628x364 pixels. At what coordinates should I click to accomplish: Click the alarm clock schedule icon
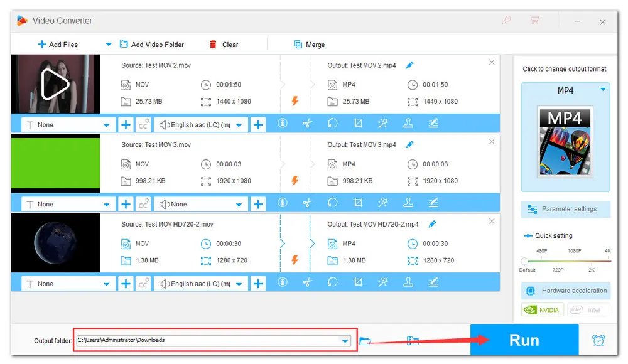tap(598, 340)
